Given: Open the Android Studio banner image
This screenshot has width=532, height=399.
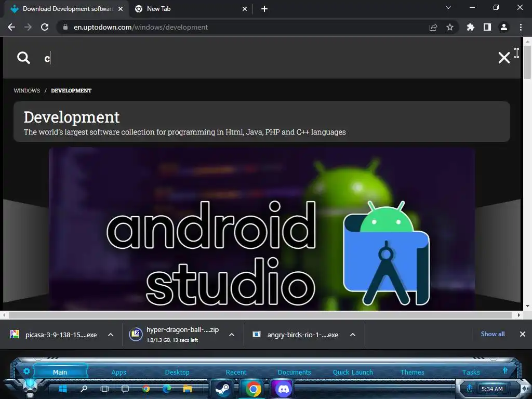Looking at the screenshot, I should pos(262,229).
